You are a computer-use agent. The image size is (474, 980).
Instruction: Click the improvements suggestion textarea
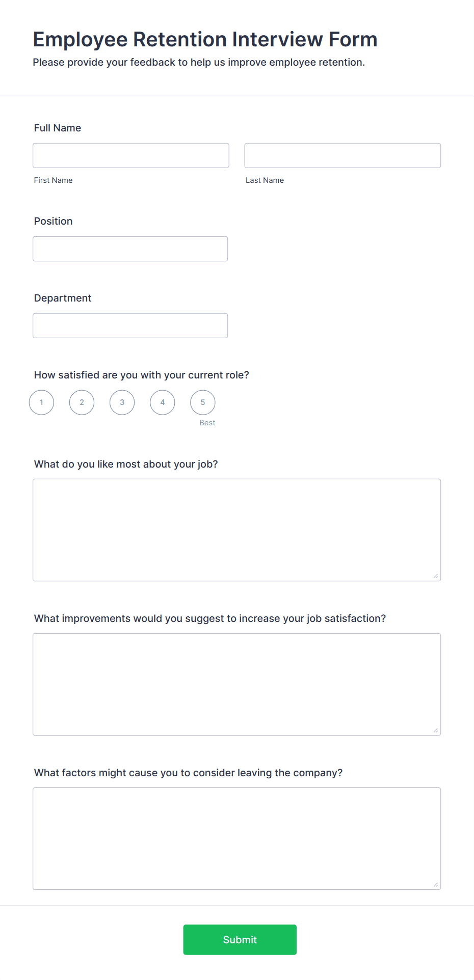coord(236,684)
